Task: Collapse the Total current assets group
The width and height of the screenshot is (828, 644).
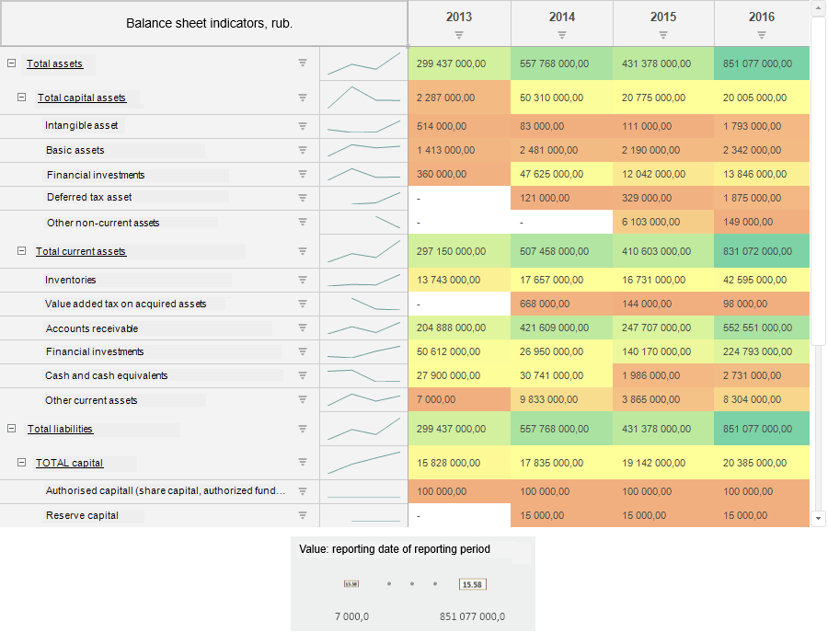Action: 22,251
